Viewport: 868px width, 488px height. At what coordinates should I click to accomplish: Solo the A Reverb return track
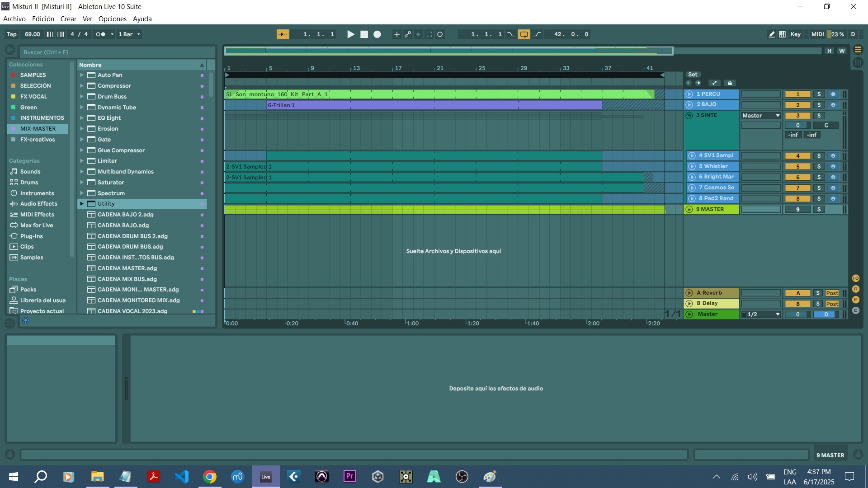(x=818, y=293)
